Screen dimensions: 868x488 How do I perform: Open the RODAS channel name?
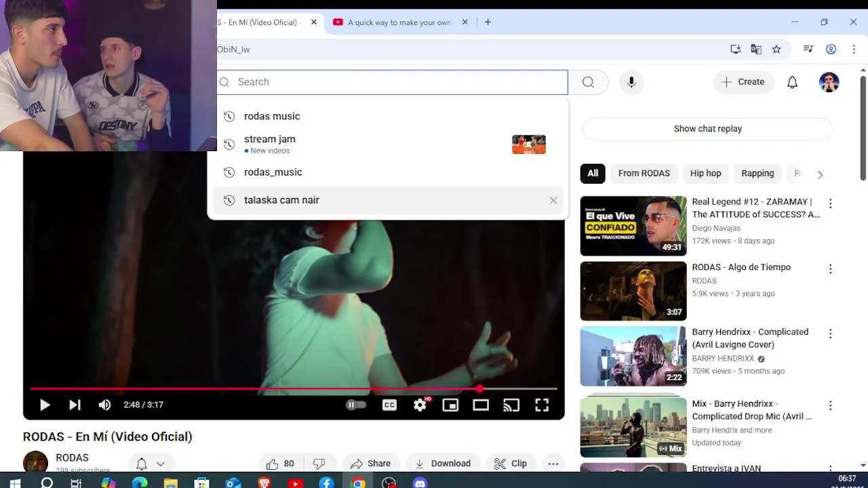(x=72, y=458)
